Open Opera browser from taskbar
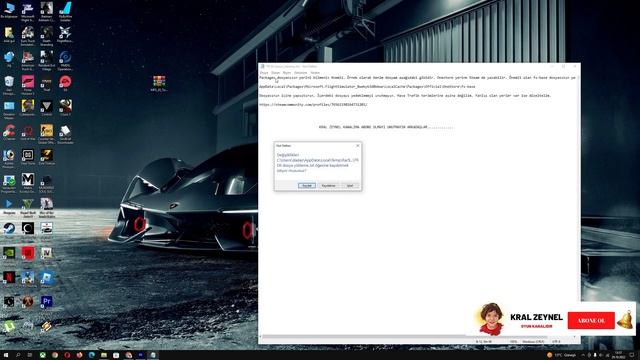The height and width of the screenshot is (360, 640). [67, 355]
